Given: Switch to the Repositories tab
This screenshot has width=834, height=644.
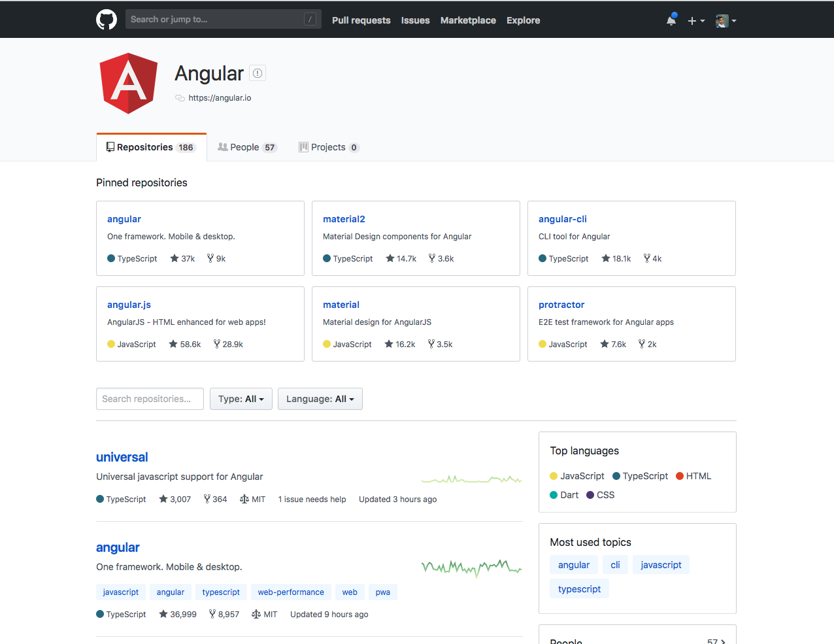Looking at the screenshot, I should click(x=152, y=147).
